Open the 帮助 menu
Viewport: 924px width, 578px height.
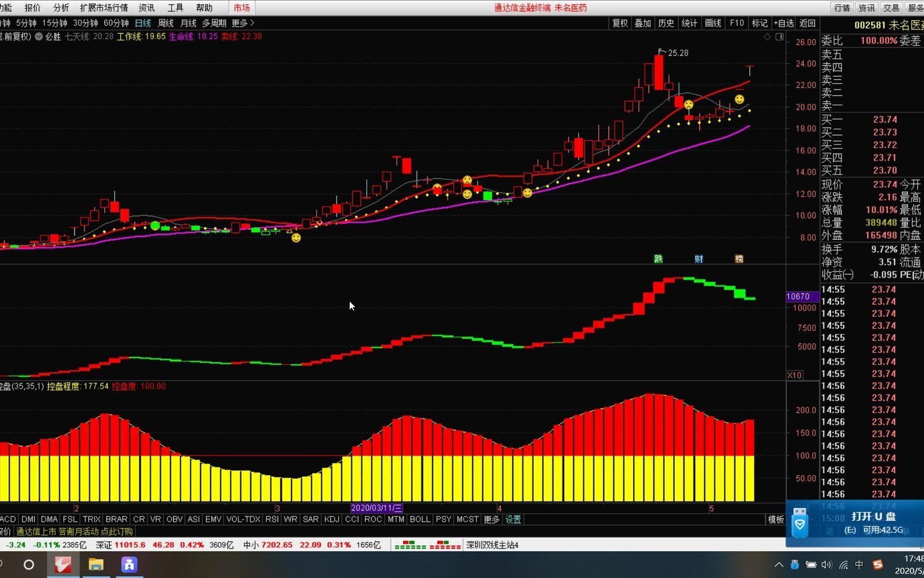(x=204, y=7)
